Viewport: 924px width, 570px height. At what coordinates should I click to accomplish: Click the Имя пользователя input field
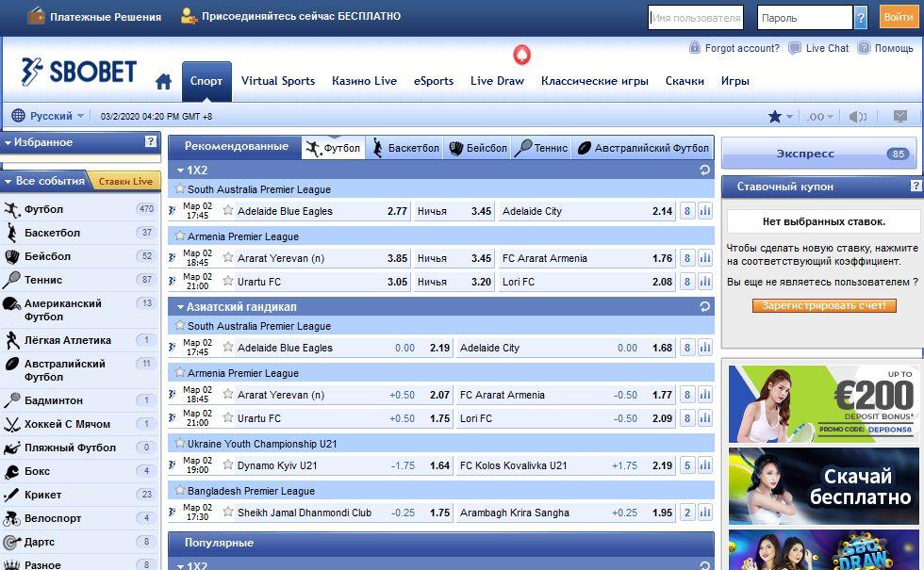tap(696, 18)
